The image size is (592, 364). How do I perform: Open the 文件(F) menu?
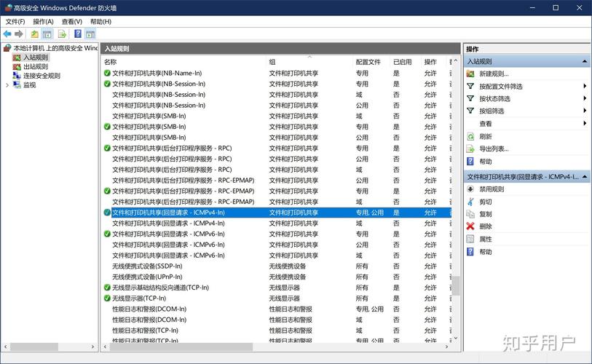[15, 22]
